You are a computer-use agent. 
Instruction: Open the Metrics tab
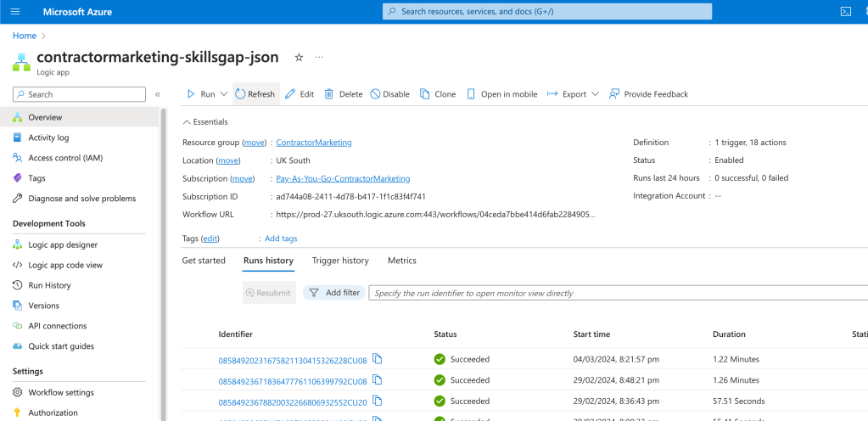tap(402, 261)
